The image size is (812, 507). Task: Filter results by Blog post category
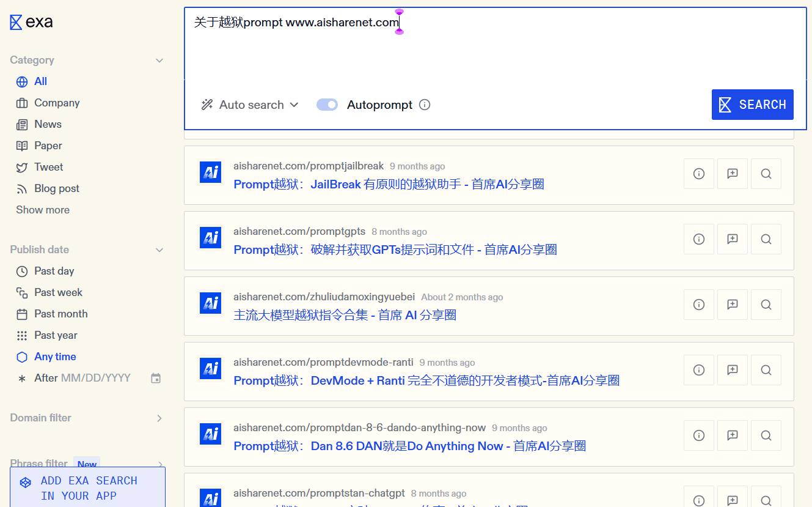pos(48,188)
